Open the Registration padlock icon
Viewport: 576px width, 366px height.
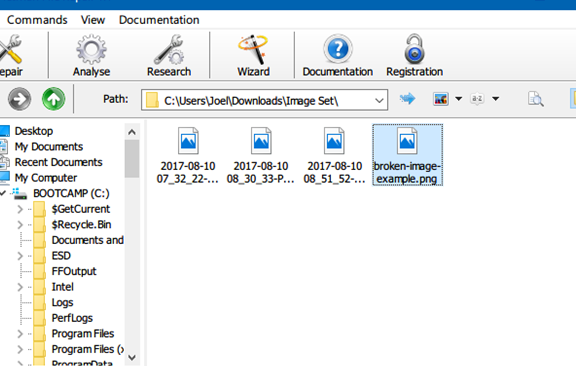pos(414,55)
